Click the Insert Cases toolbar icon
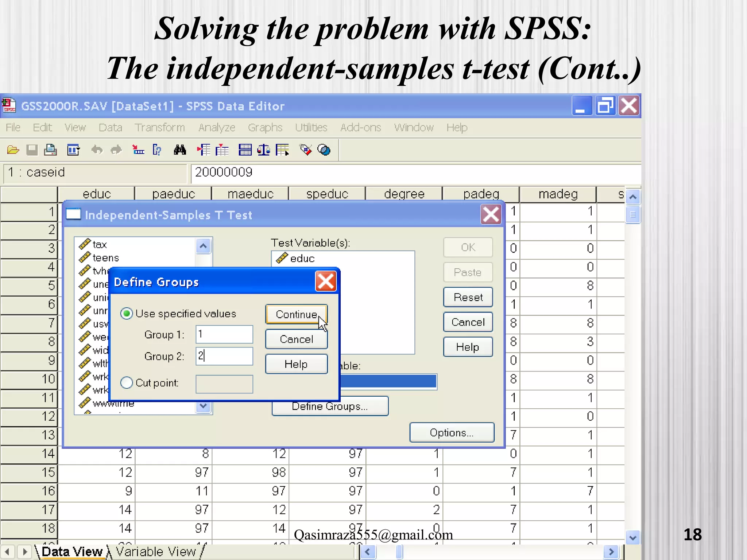 point(204,150)
